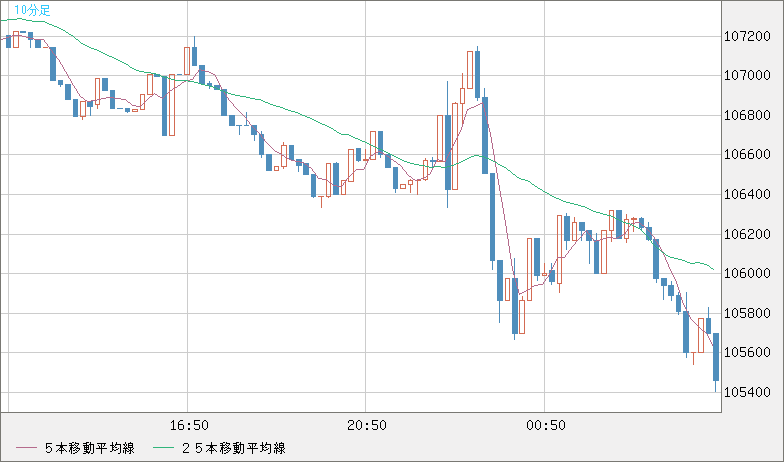Click the 00:50 time axis label
Screen dimensions: 784x462
click(x=546, y=426)
